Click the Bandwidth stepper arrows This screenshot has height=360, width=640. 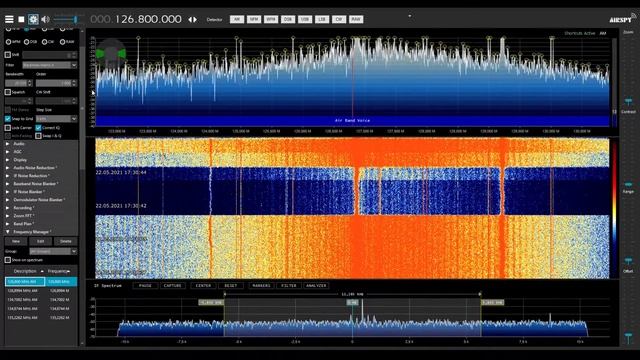[29, 83]
